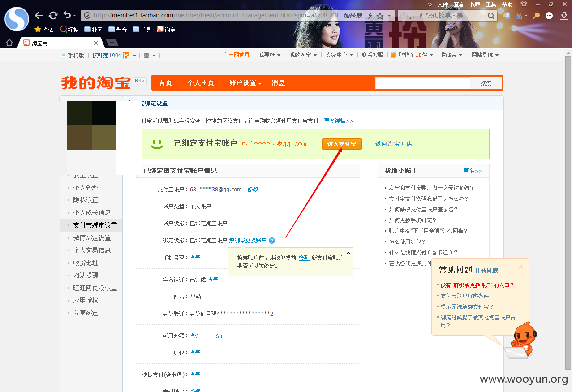Open the 工具 bookmark folder
The height and width of the screenshot is (392, 572).
(x=142, y=30)
